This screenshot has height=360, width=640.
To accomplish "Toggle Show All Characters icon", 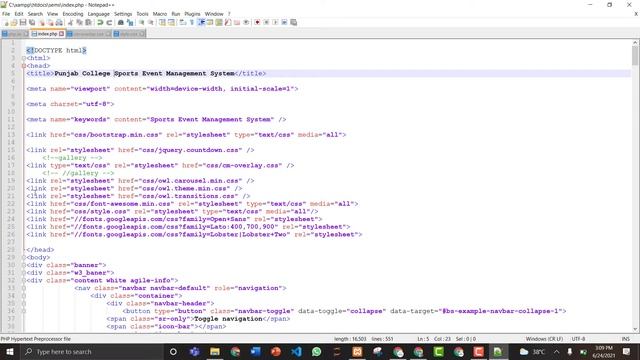I will (x=191, y=22).
